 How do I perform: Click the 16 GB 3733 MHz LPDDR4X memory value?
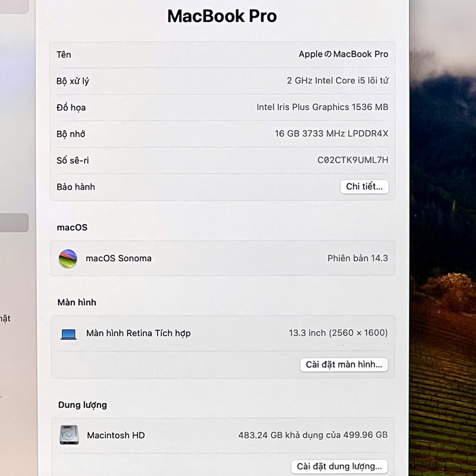(331, 134)
